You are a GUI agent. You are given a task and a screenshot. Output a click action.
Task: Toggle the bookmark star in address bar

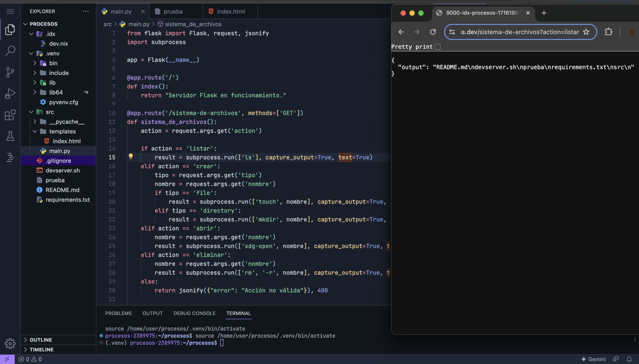point(586,32)
